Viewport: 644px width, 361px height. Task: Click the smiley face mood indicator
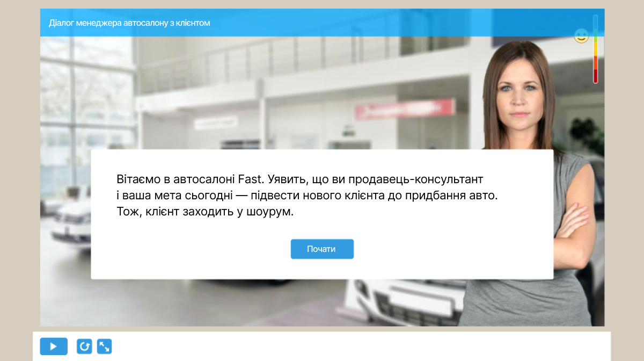point(581,35)
